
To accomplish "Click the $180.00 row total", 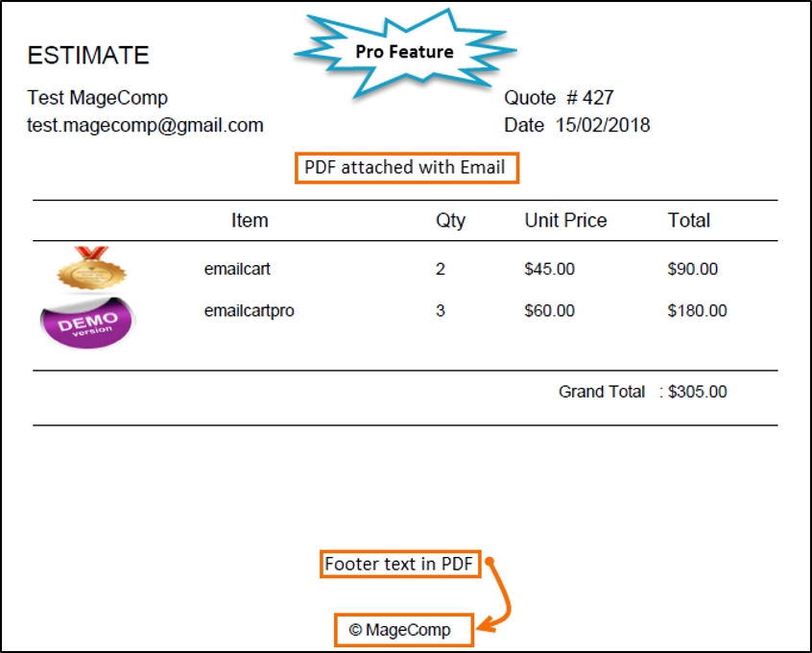I will click(697, 311).
